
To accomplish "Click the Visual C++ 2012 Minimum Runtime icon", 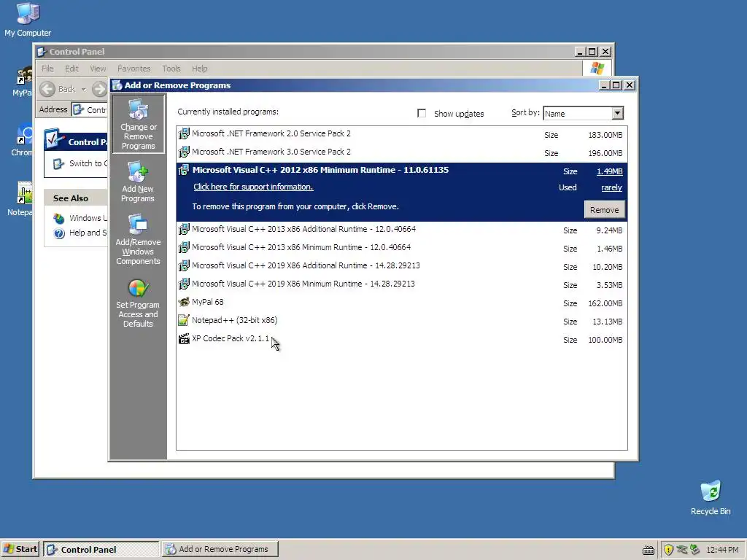I will click(183, 170).
